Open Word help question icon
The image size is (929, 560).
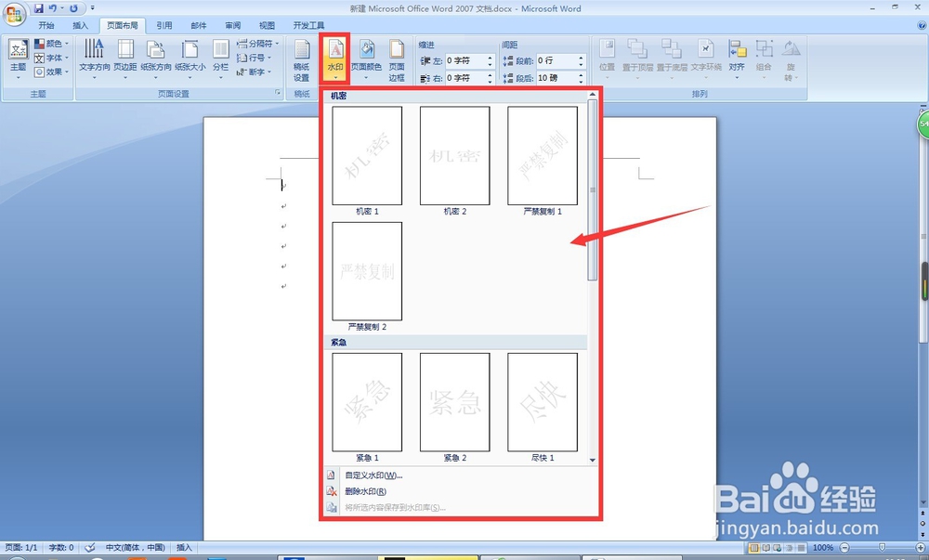pyautogui.click(x=922, y=25)
